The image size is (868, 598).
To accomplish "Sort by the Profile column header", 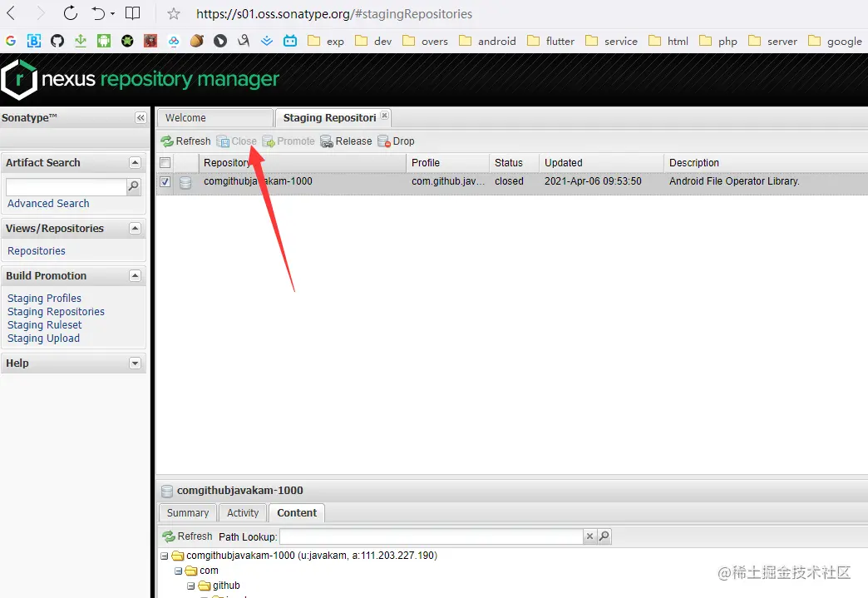I will point(448,163).
